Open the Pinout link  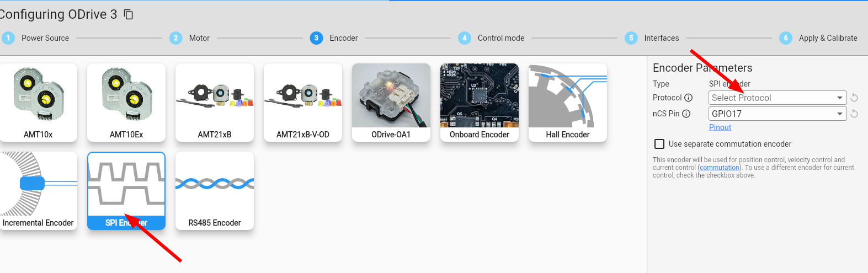point(720,127)
